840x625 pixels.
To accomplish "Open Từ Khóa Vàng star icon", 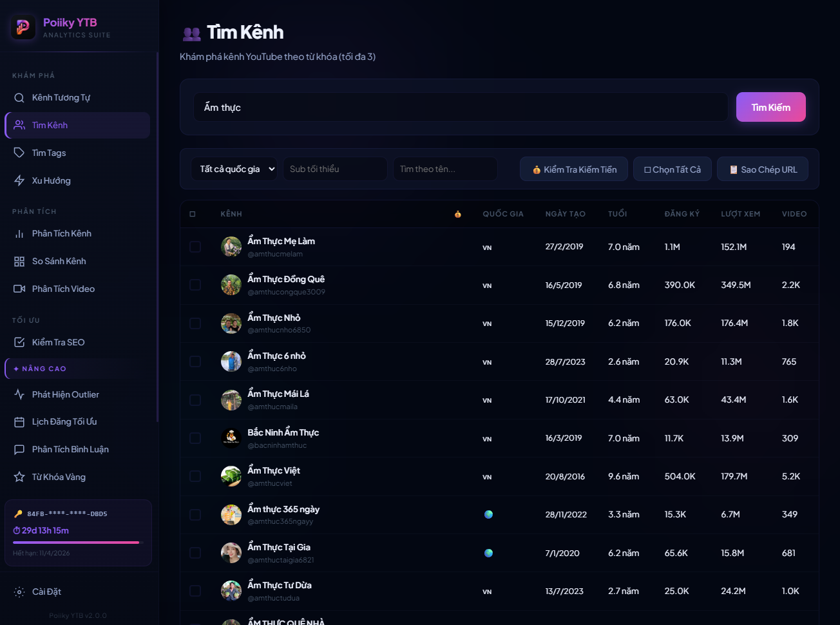I will 19,477.
